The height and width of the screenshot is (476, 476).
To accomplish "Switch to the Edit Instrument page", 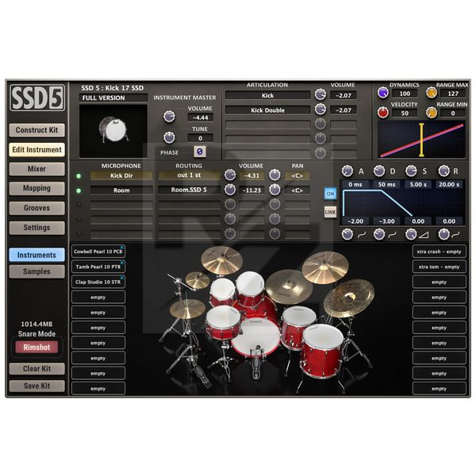I will tap(36, 150).
